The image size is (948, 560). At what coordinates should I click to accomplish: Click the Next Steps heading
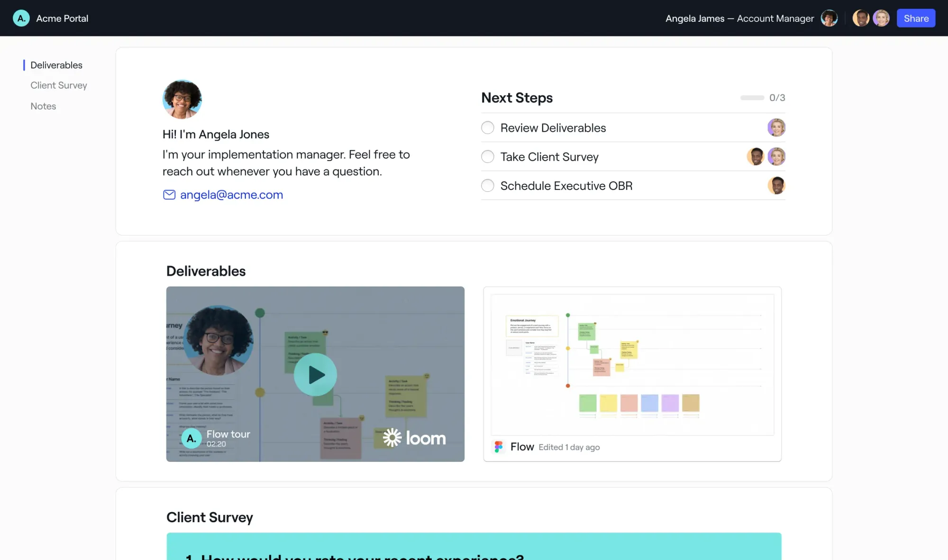tap(517, 98)
